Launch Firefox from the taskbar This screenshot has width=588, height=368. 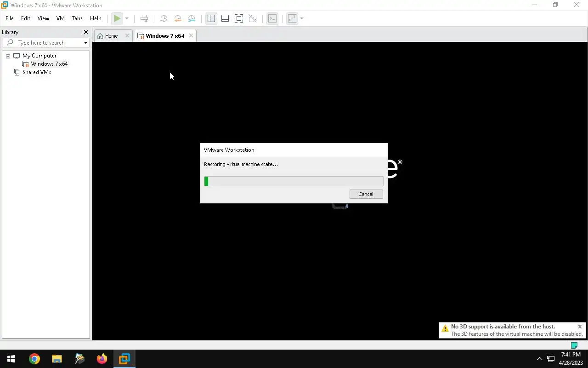tap(102, 359)
